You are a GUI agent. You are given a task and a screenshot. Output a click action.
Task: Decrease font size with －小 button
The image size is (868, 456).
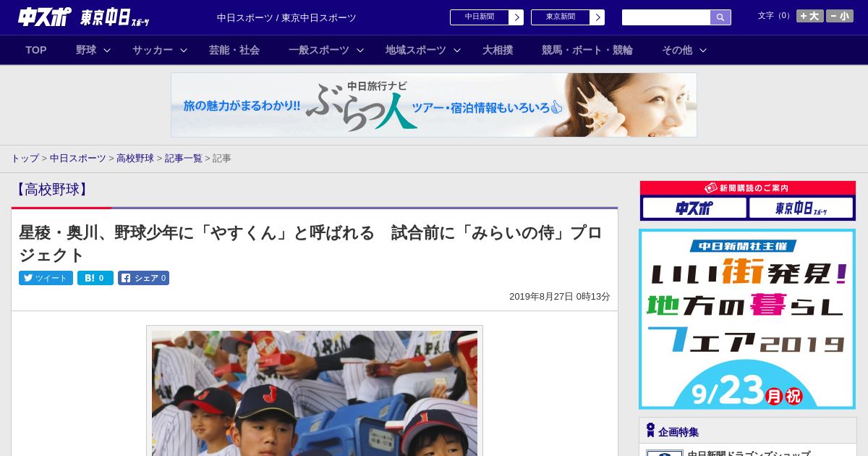[x=840, y=16]
